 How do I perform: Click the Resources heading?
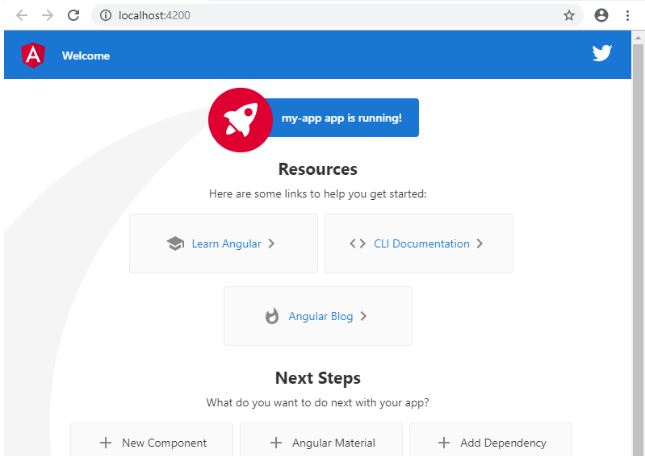318,169
